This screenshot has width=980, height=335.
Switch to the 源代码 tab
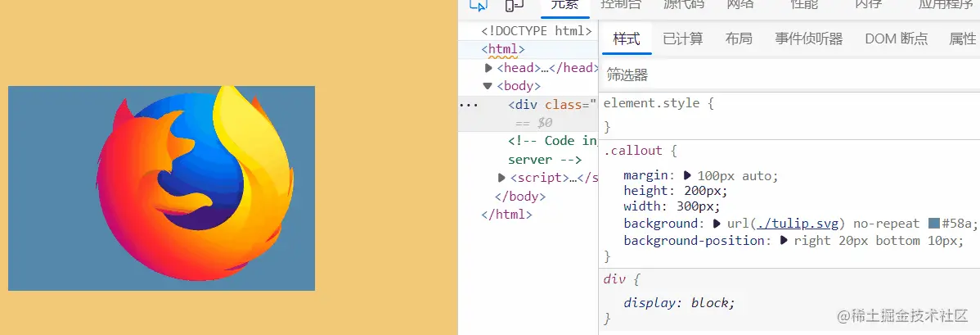683,5
